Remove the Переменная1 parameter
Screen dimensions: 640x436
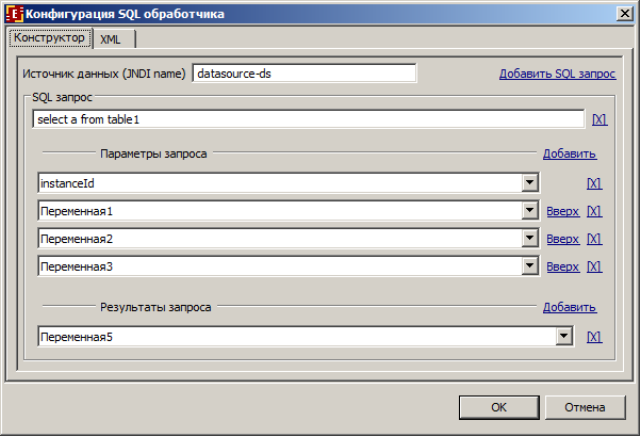pyautogui.click(x=594, y=212)
